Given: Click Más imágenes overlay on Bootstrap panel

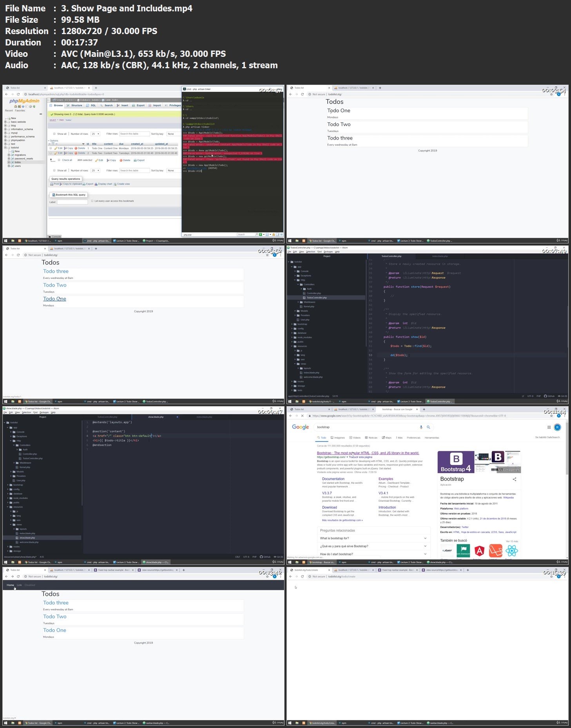Looking at the screenshot, I should 509,469.
